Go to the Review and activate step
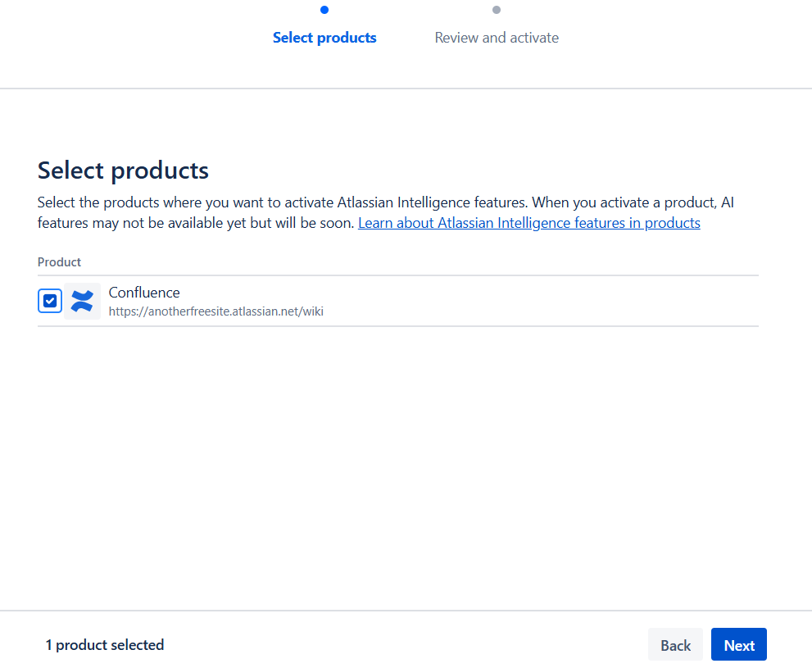812x668 pixels. (x=497, y=38)
